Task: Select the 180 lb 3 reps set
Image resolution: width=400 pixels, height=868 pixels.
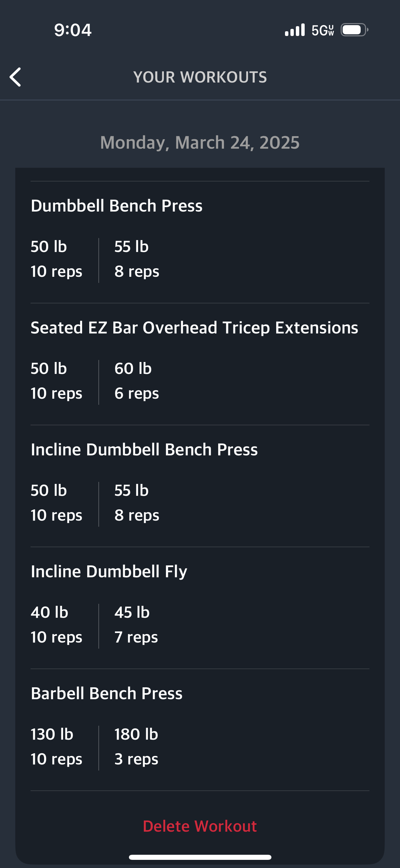Action: (x=136, y=746)
